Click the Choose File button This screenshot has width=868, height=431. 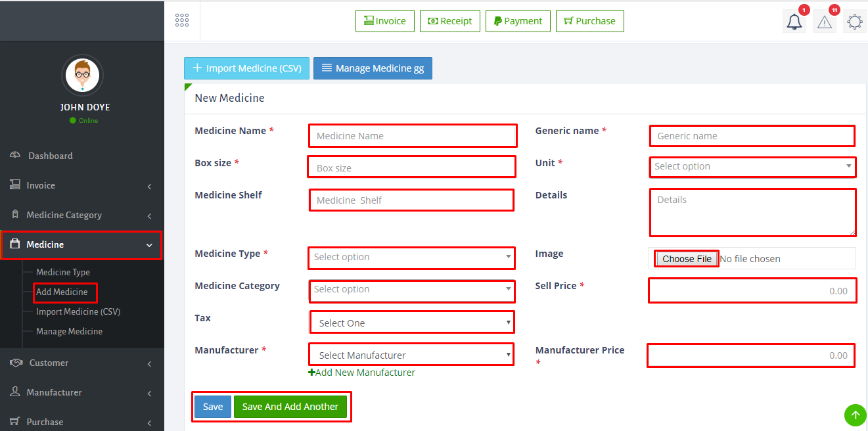point(687,259)
